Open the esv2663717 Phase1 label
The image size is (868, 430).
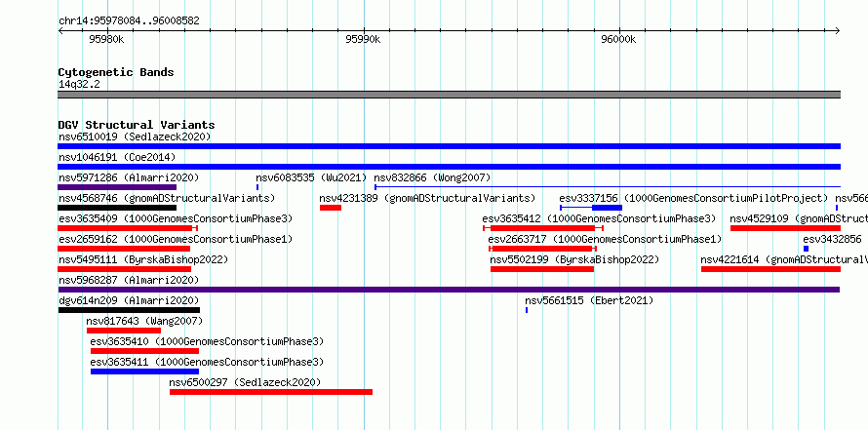pyautogui.click(x=605, y=239)
